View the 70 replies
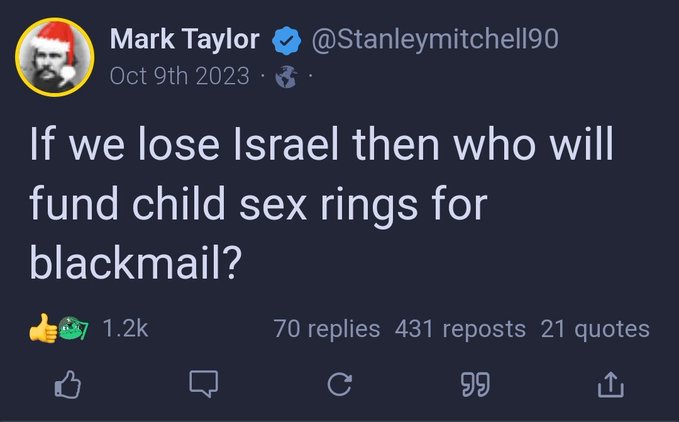679x422 pixels. [x=327, y=328]
